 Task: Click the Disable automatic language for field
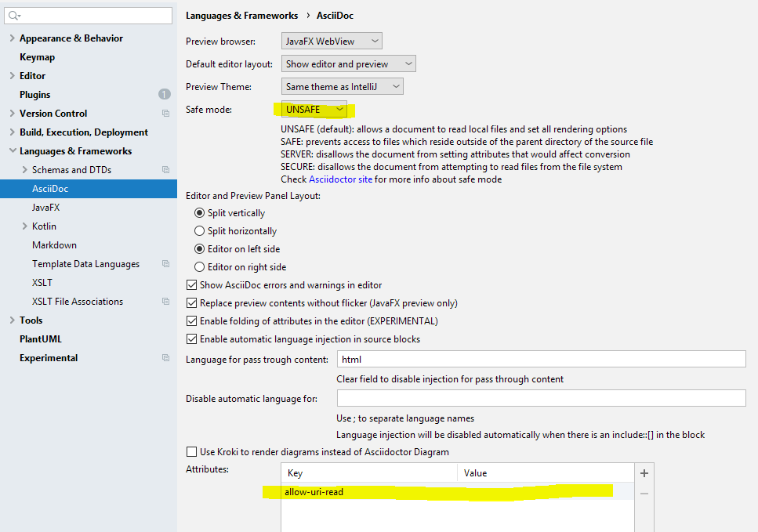[542, 398]
